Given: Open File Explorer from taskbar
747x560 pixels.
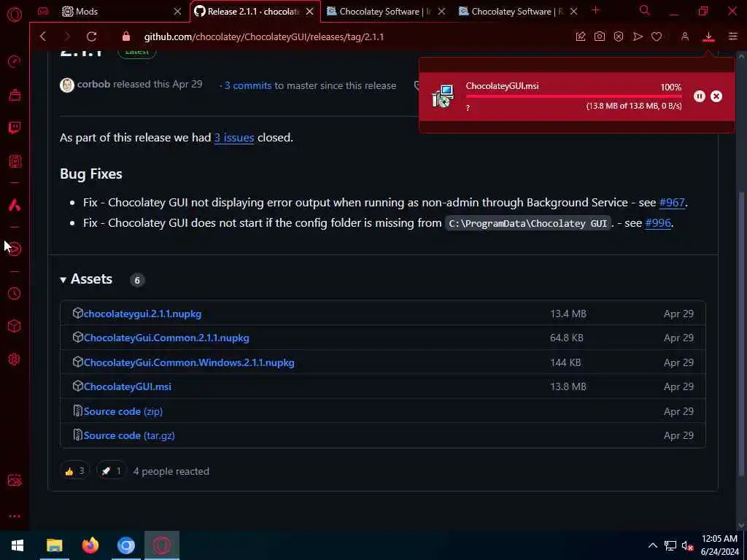Looking at the screenshot, I should tap(54, 545).
